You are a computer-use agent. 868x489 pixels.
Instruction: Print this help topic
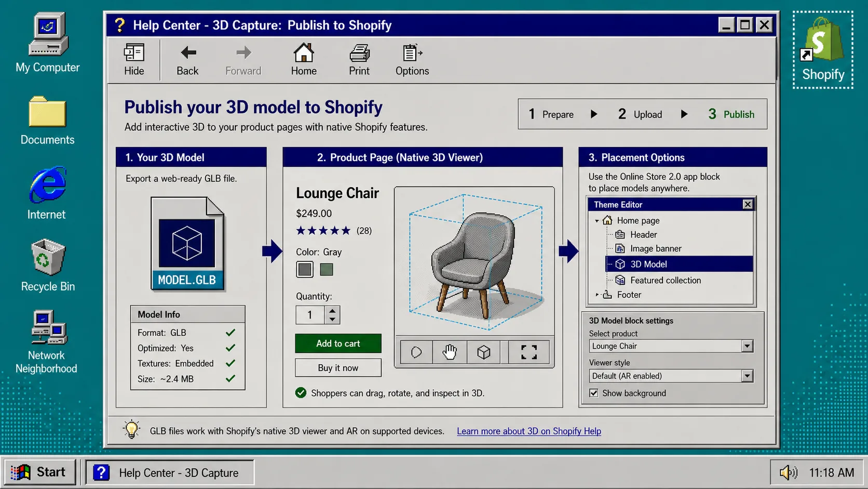click(x=359, y=60)
